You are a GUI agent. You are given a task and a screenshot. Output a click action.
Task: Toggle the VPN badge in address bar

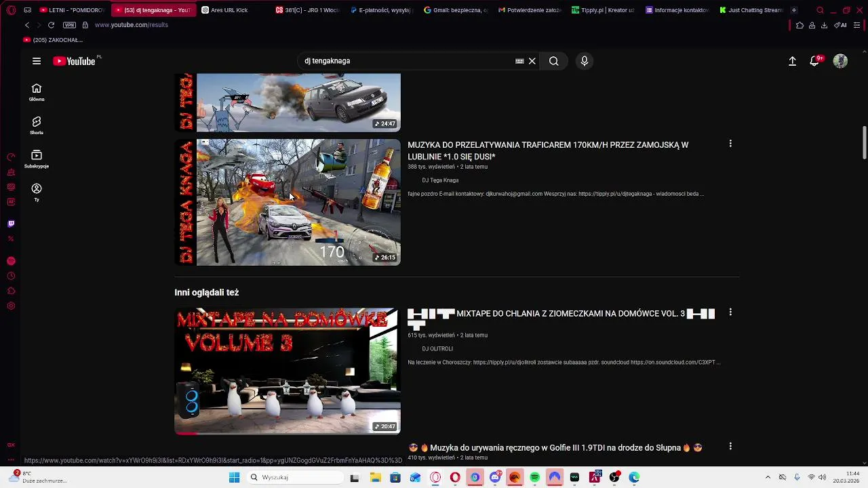69,25
